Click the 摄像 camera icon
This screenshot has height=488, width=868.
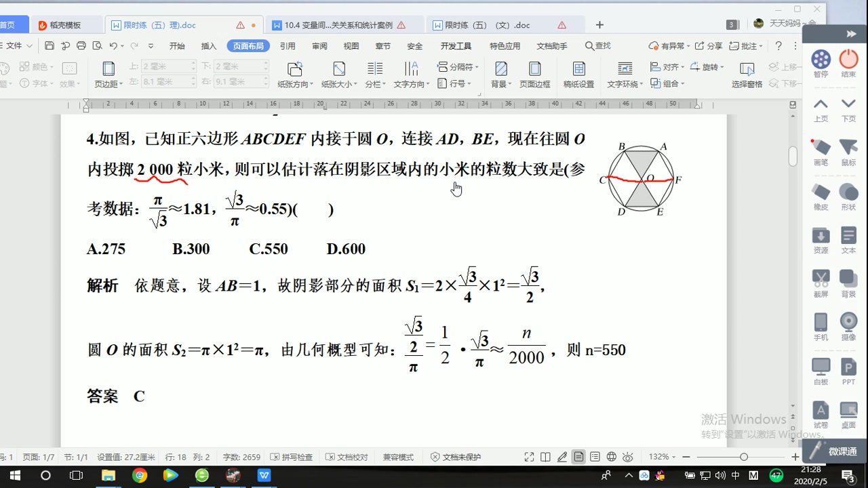pos(848,327)
